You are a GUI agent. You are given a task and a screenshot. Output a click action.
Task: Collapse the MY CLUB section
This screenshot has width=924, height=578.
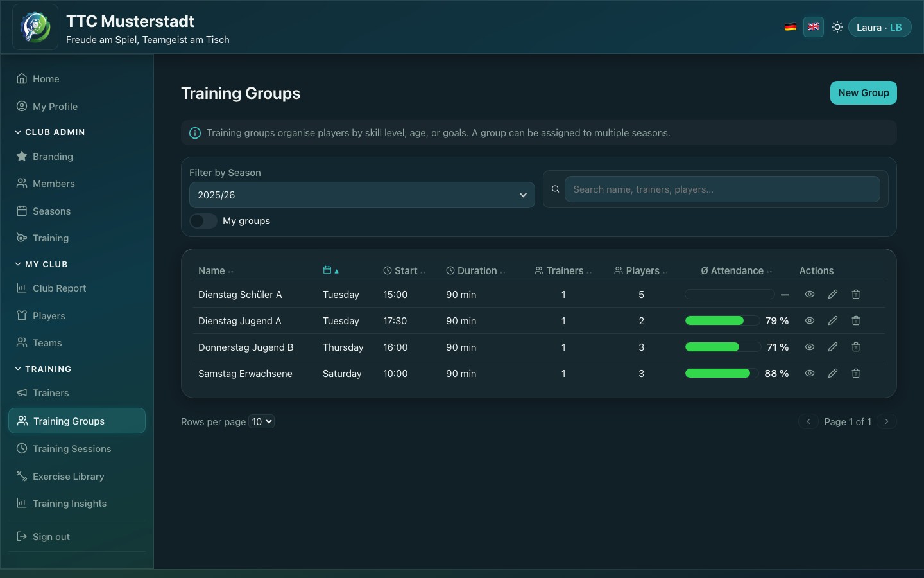click(42, 264)
